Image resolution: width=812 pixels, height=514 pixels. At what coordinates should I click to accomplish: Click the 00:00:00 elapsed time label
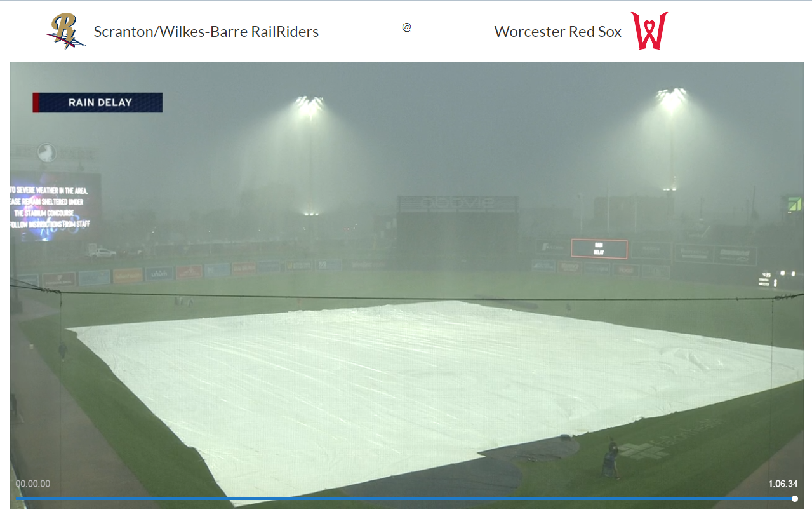point(33,484)
